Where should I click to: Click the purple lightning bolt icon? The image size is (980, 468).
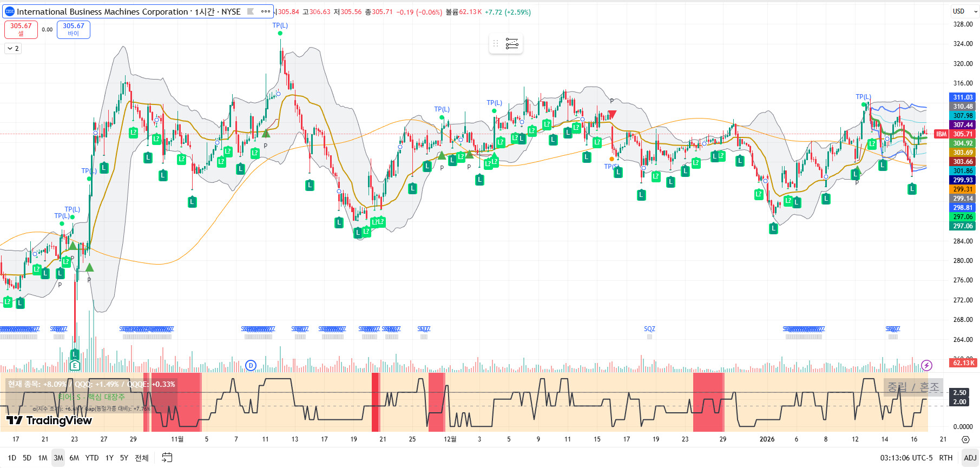pos(927,365)
